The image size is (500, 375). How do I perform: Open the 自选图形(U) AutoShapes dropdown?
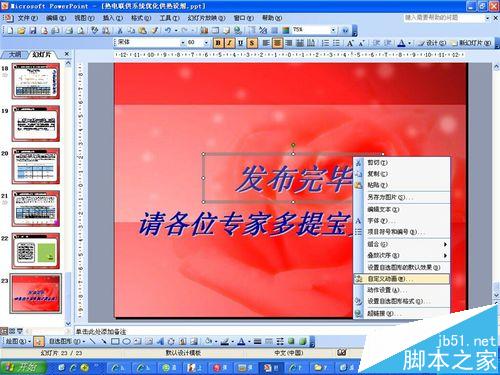pos(67,341)
